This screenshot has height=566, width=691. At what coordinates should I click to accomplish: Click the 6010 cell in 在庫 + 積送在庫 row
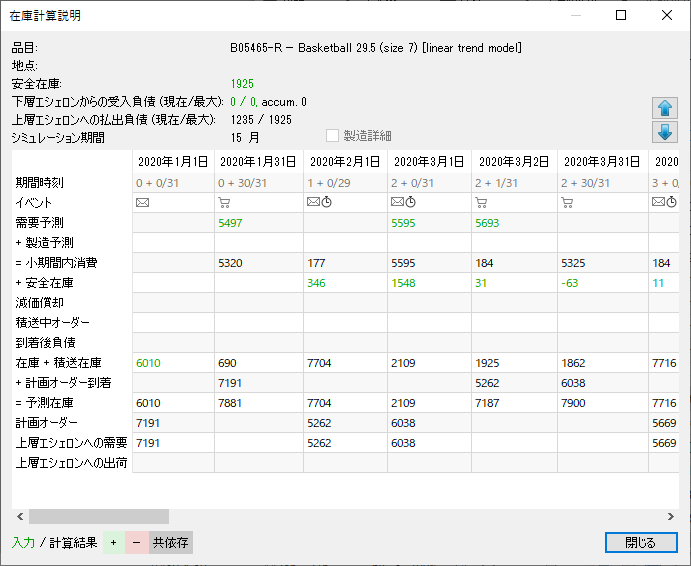148,363
